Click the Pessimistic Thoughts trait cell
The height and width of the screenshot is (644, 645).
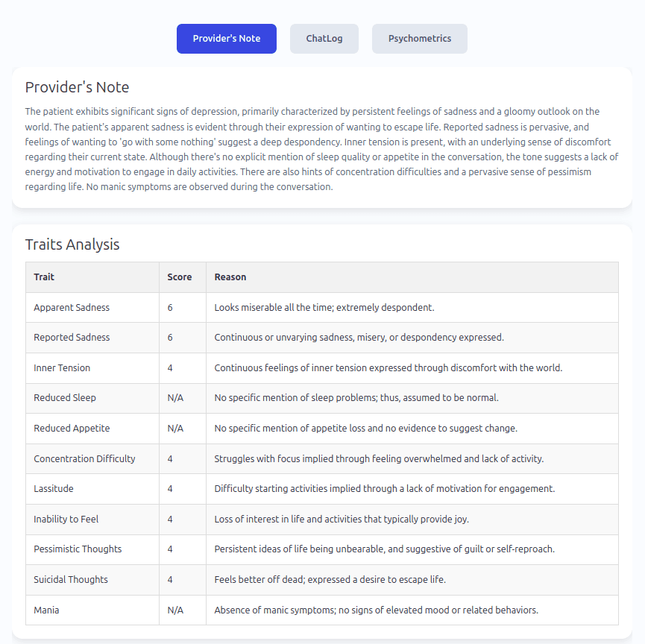pyautogui.click(x=92, y=549)
